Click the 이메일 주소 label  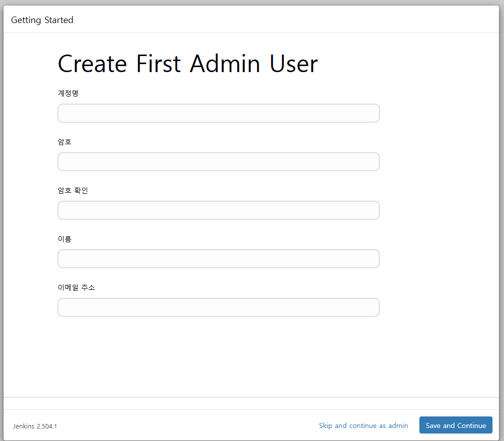[77, 287]
